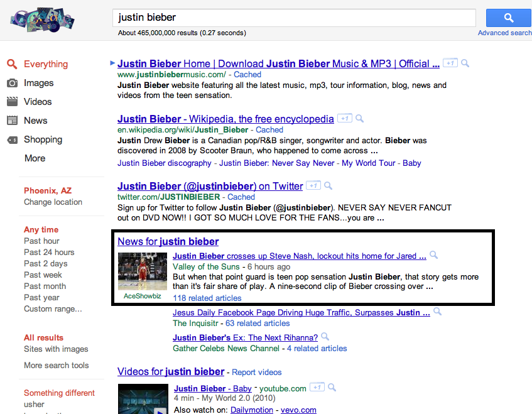Click blue arrow marker beside first result

tap(112, 63)
